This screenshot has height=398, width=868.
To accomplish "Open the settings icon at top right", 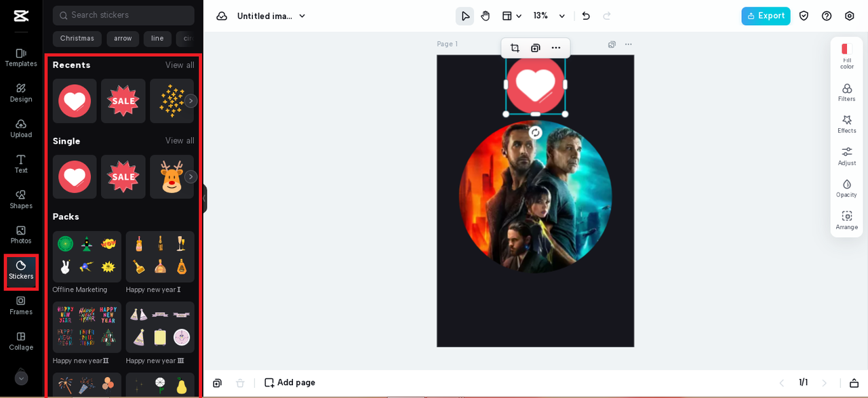I will [x=850, y=16].
